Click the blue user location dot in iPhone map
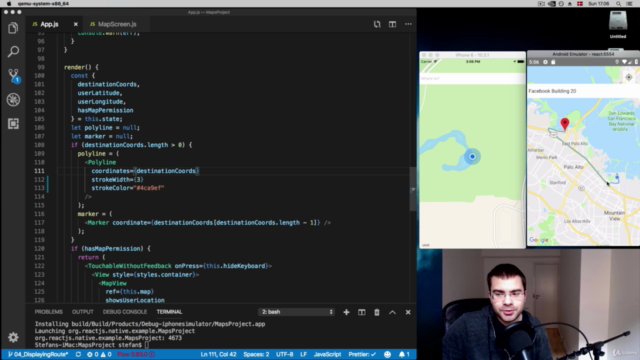 tap(472, 156)
